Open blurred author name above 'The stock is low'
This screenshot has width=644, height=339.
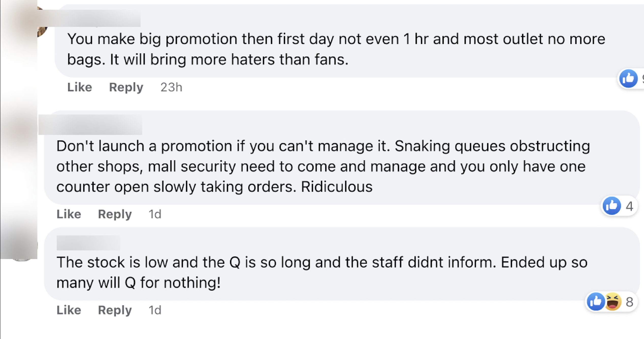coord(88,243)
